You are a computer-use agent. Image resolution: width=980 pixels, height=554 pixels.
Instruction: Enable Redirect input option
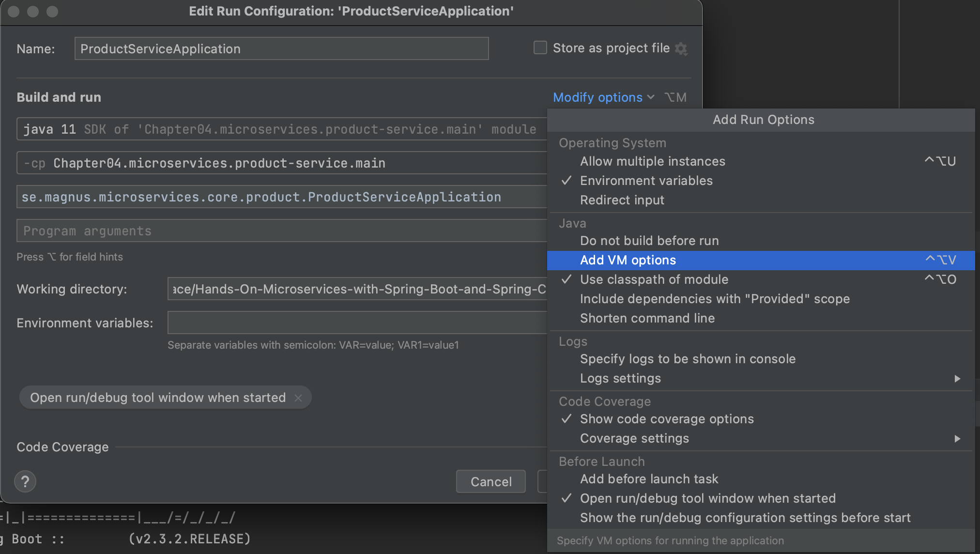622,200
